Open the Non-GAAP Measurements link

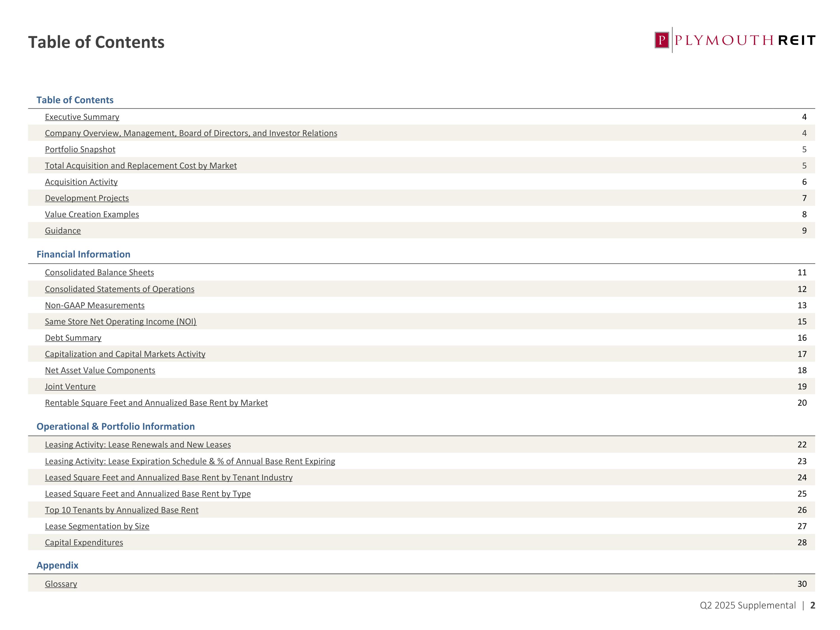[95, 306]
